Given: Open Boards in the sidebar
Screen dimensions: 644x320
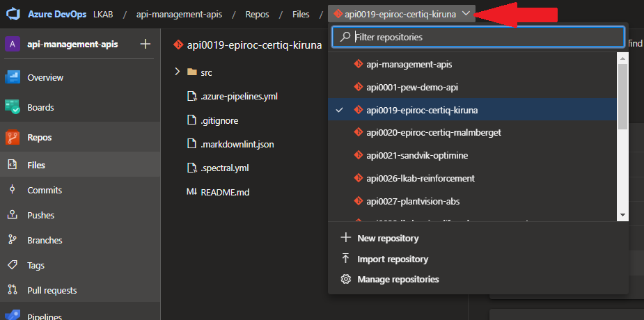Looking at the screenshot, I should pyautogui.click(x=80, y=108).
